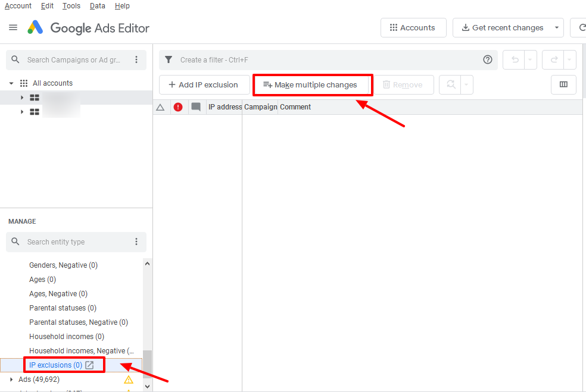Open the Help menu
The image size is (586, 392).
(122, 6)
